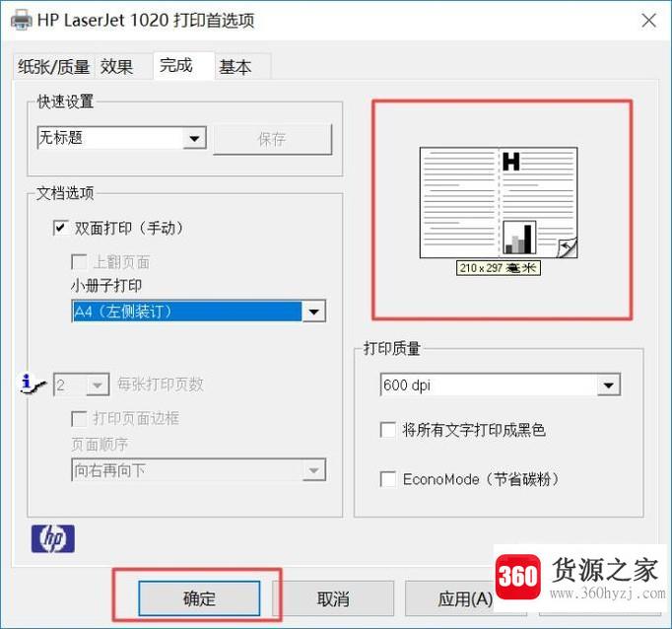Image resolution: width=672 pixels, height=629 pixels.
Task: Switch to the 纸张/质量 tab
Action: (x=53, y=67)
